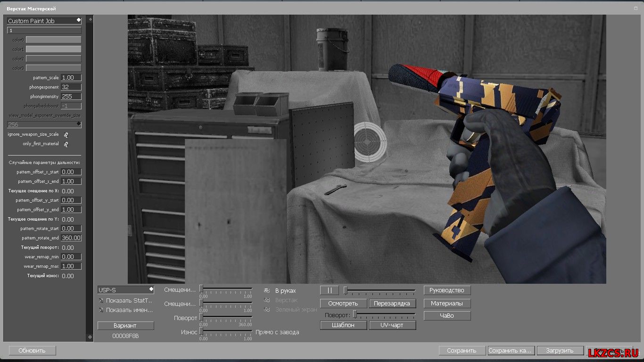644x362 pixels.
Task: Click the phongalbedoboost value field
Action: 71,106
